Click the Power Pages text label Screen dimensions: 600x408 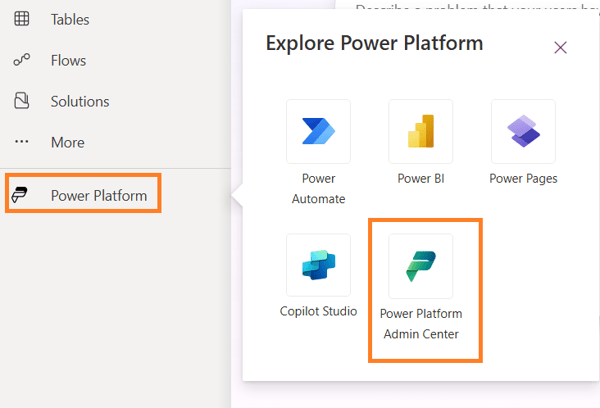pos(523,179)
